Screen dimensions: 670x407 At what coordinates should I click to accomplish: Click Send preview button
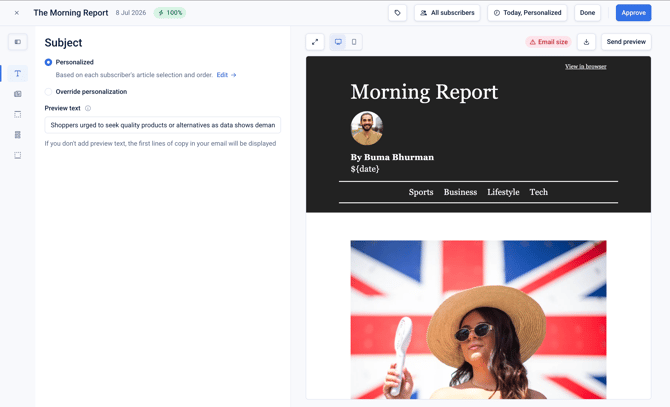tap(626, 42)
